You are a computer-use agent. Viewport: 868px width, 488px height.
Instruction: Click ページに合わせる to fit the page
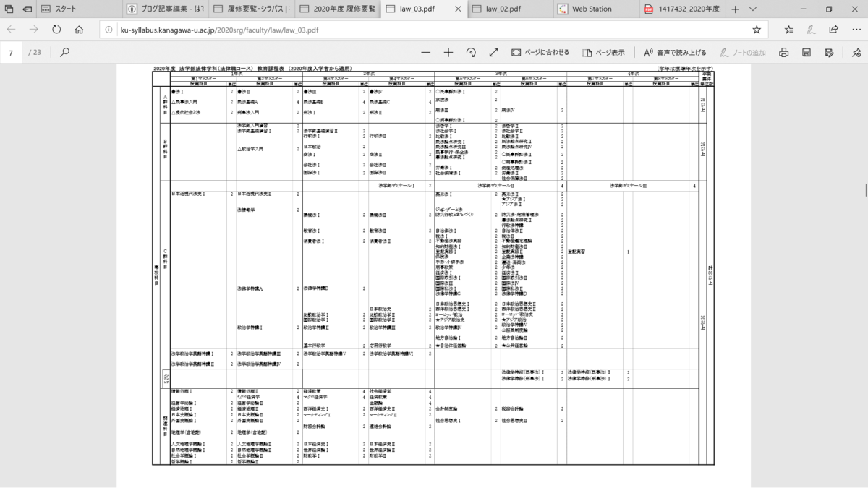point(540,53)
